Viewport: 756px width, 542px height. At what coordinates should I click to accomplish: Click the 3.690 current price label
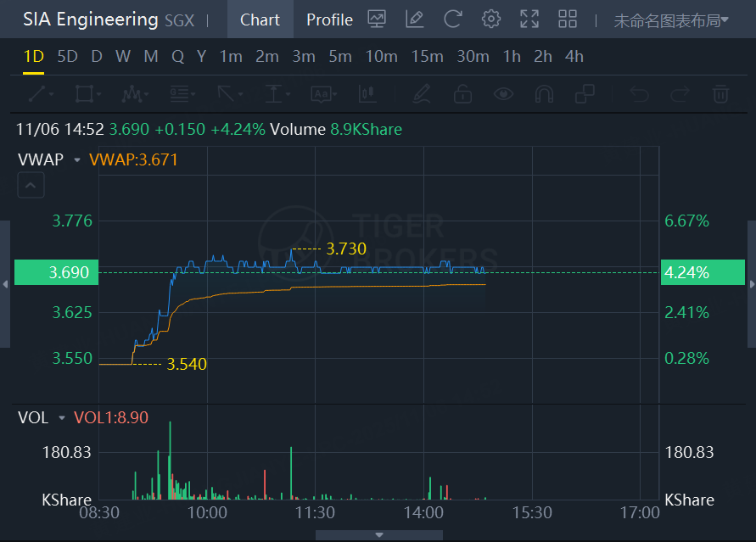pyautogui.click(x=56, y=272)
